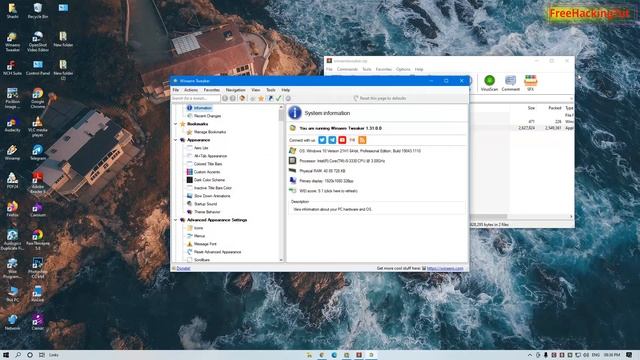Click the green checkmark toolbar icon

coord(279,98)
